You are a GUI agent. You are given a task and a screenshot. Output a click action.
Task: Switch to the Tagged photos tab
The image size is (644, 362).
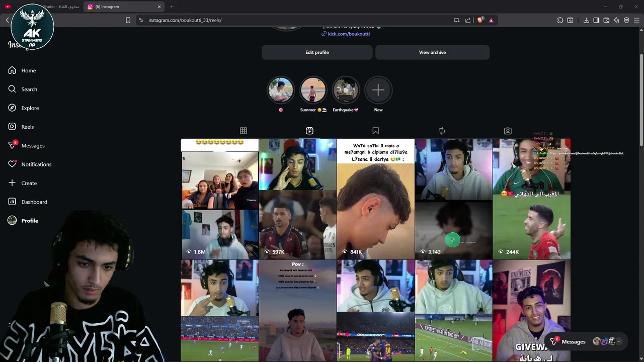[508, 131]
